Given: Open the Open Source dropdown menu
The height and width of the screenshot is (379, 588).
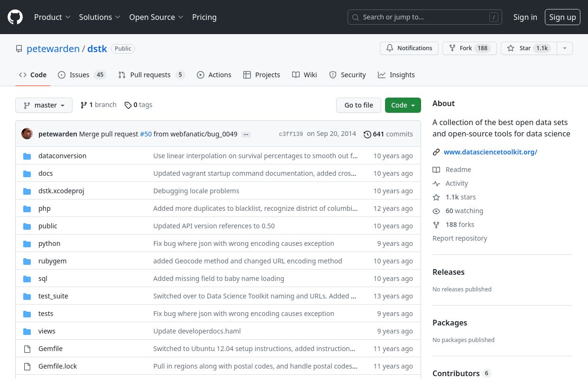Looking at the screenshot, I should coord(156,17).
